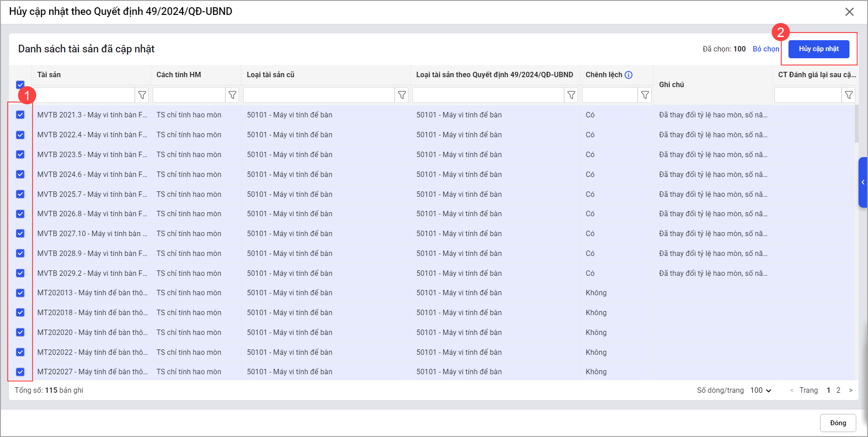The width and height of the screenshot is (868, 437).
Task: Open the Cách tính HM column filter
Action: (232, 95)
